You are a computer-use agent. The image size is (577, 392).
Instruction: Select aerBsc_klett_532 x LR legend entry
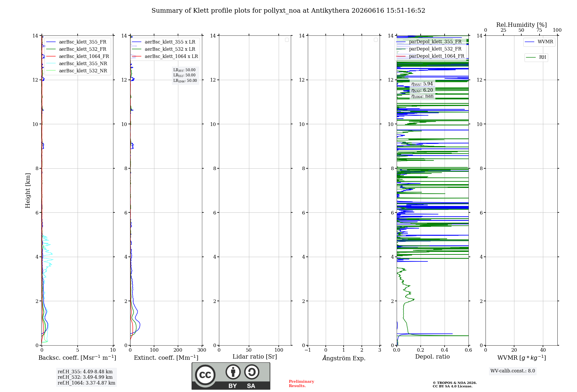tap(164, 49)
